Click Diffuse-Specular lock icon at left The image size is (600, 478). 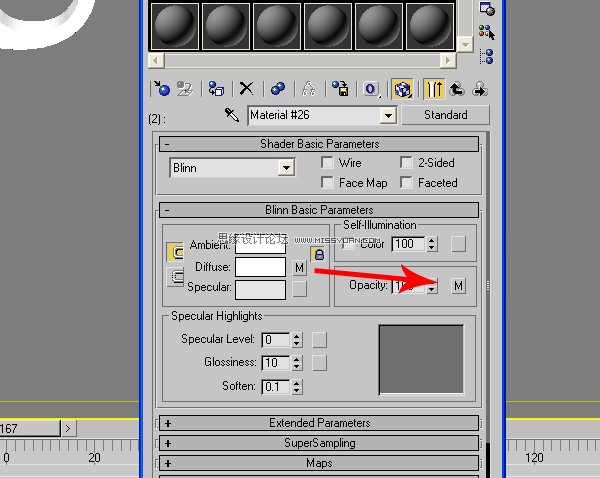[175, 276]
